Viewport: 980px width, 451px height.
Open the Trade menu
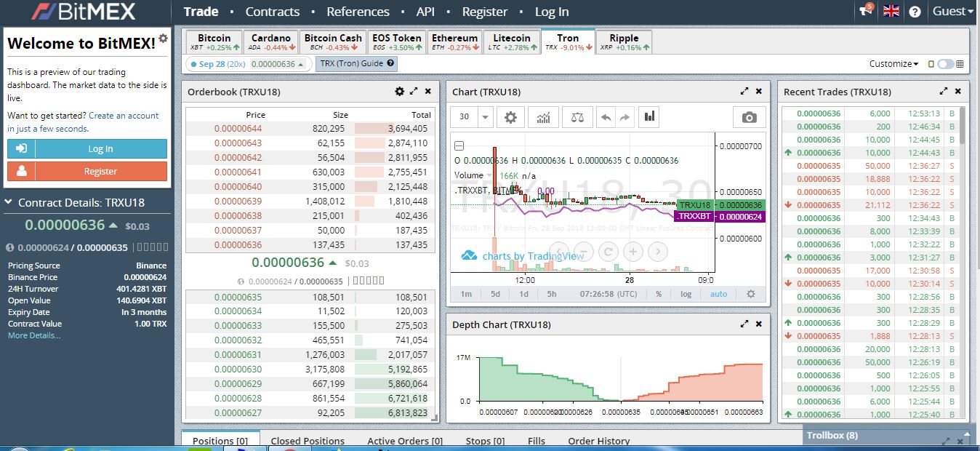pyautogui.click(x=201, y=12)
